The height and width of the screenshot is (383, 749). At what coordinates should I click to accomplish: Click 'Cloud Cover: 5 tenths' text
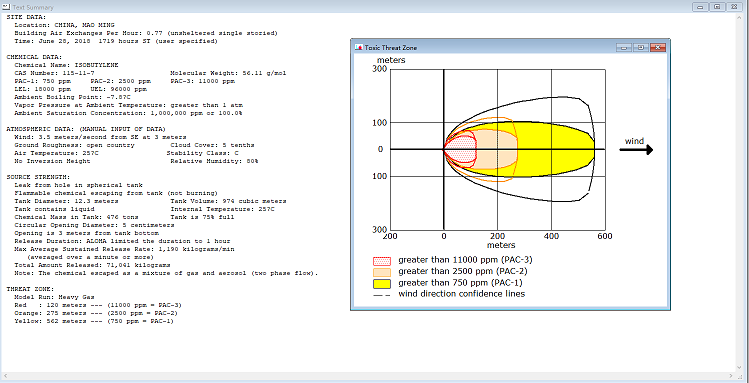[x=212, y=145]
